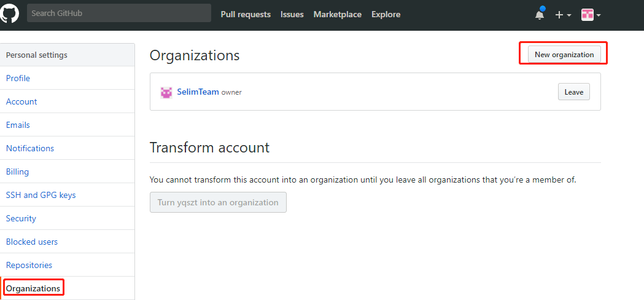Image resolution: width=644 pixels, height=300 pixels.
Task: Open the user avatar profile menu
Action: [591, 15]
